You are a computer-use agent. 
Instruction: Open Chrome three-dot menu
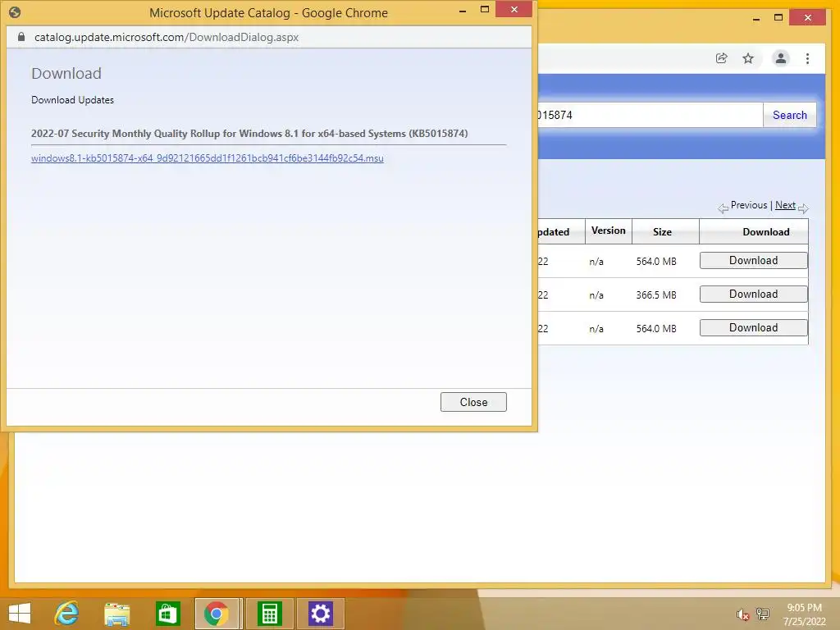point(807,58)
